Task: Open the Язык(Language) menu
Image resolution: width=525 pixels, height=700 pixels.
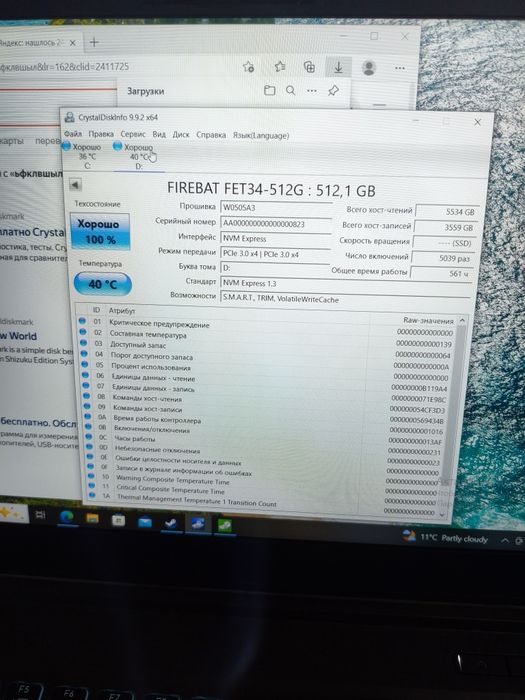Action: pos(261,135)
